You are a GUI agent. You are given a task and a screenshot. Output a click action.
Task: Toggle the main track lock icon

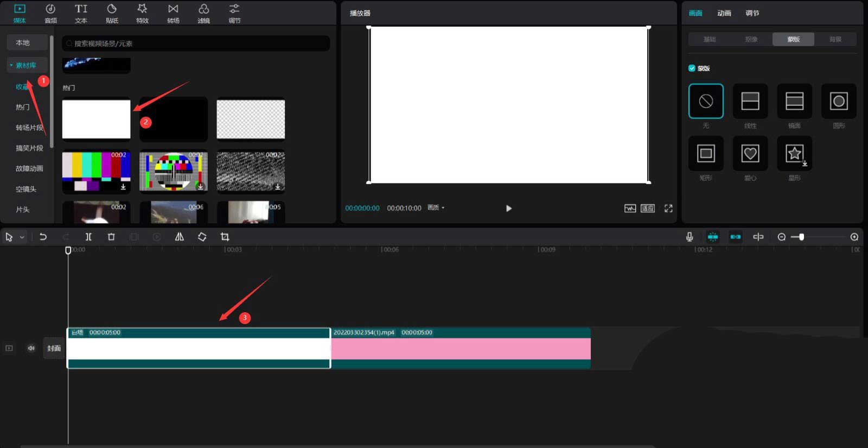point(9,348)
